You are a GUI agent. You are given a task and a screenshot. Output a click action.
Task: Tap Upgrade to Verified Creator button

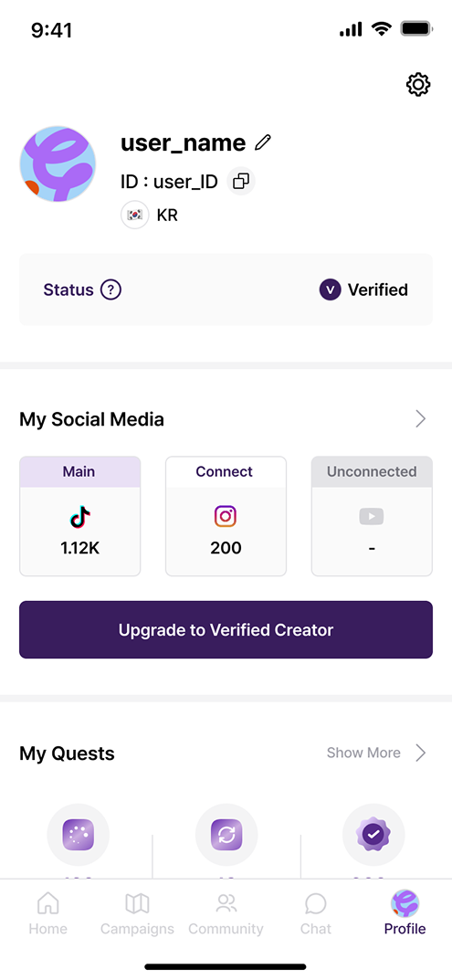(x=226, y=630)
